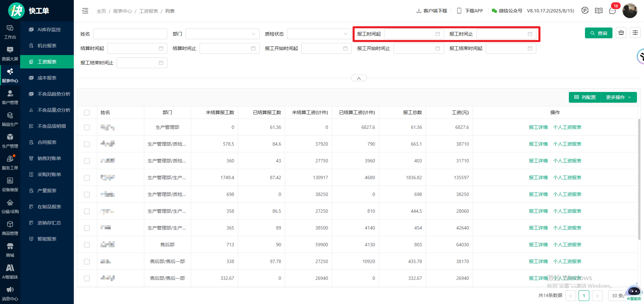Image resolution: width=644 pixels, height=304 pixels.
Task: Open the notification messages icon with badge
Action: click(x=612, y=11)
